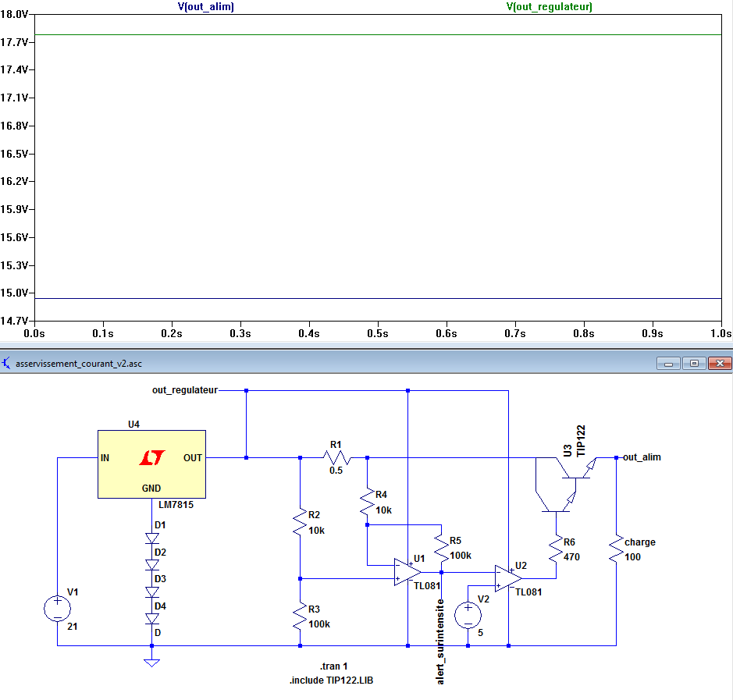Click the V2 value 5
Image resolution: width=733 pixels, height=700 pixels.
[x=480, y=633]
